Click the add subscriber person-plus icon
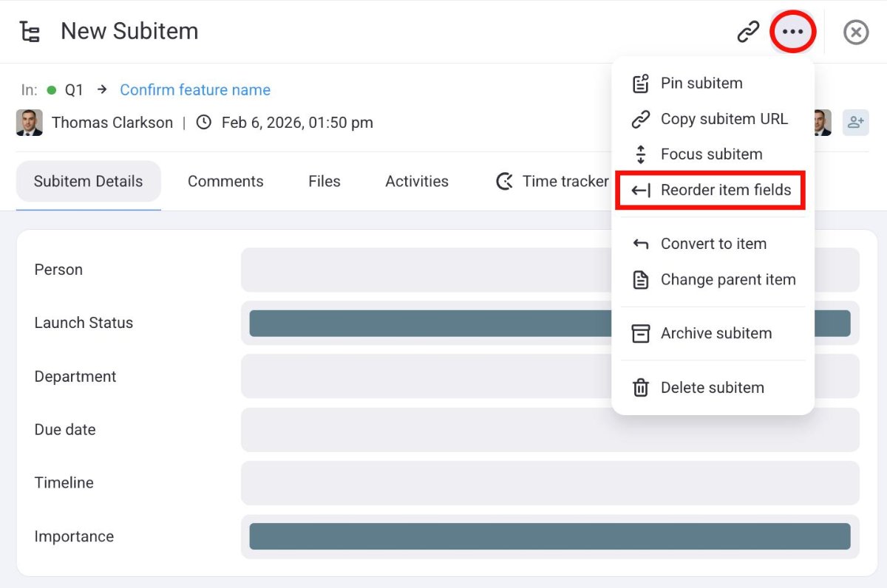The height and width of the screenshot is (588, 887). point(855,123)
